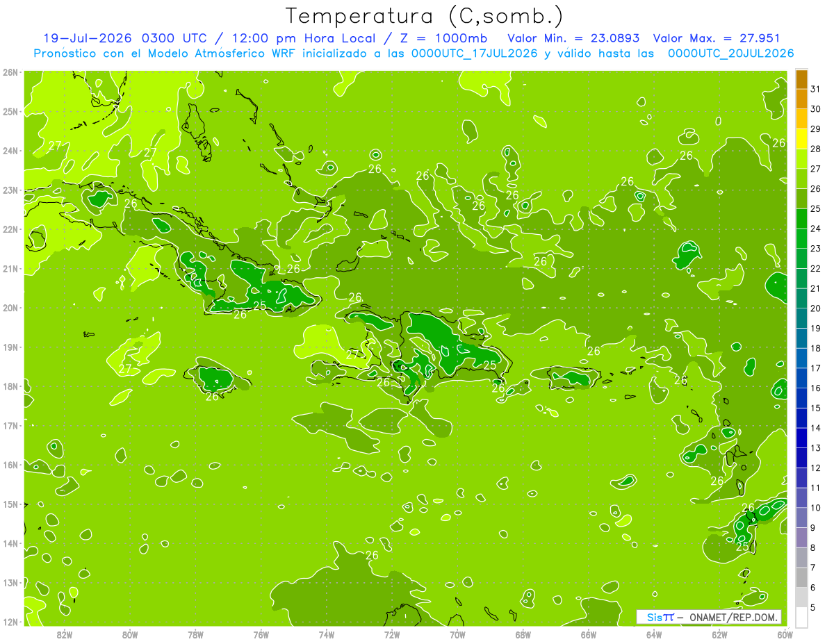Image resolution: width=834 pixels, height=644 pixels.
Task: Click the white swatch below 5 on scale
Action: (801, 617)
